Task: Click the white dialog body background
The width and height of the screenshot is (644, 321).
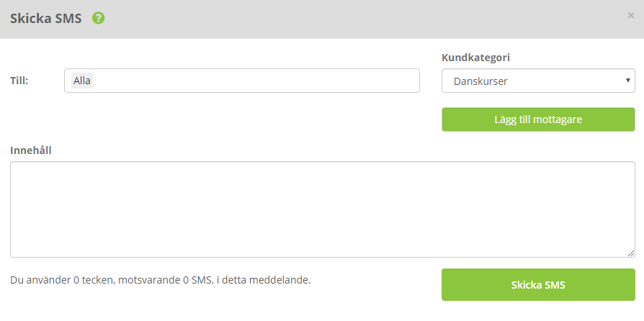Action: coord(246,123)
